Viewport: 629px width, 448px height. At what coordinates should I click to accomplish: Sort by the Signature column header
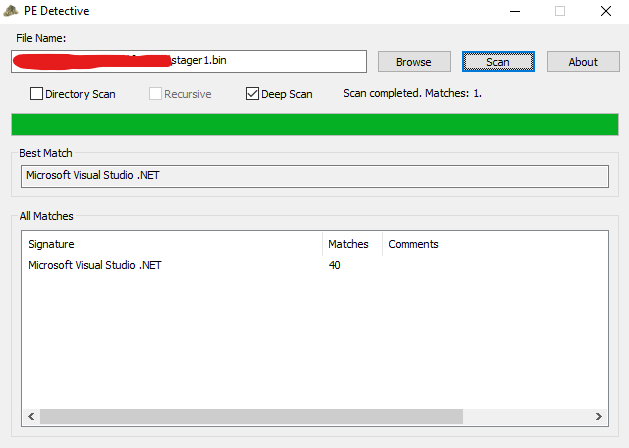click(x=172, y=244)
